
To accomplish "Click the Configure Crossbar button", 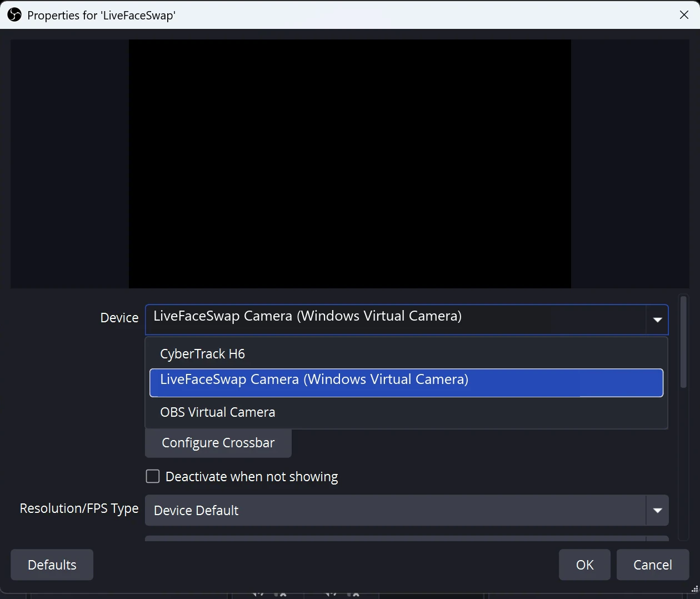I will (x=218, y=443).
